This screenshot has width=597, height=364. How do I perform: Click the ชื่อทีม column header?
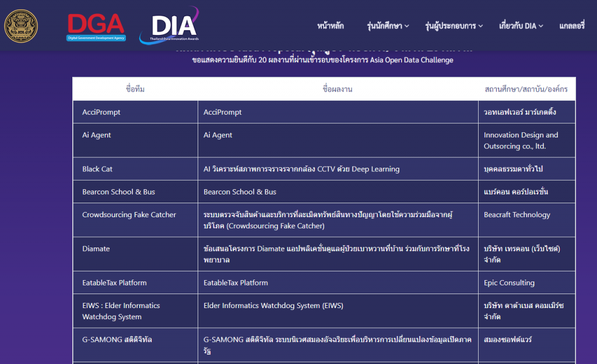point(135,89)
